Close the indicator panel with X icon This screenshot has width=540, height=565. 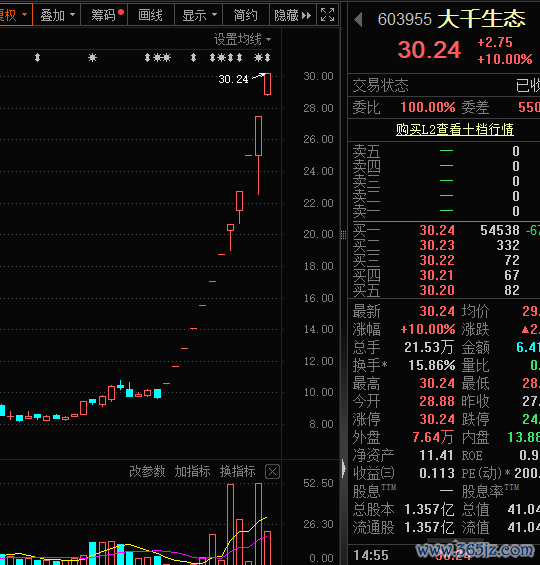[x=272, y=471]
